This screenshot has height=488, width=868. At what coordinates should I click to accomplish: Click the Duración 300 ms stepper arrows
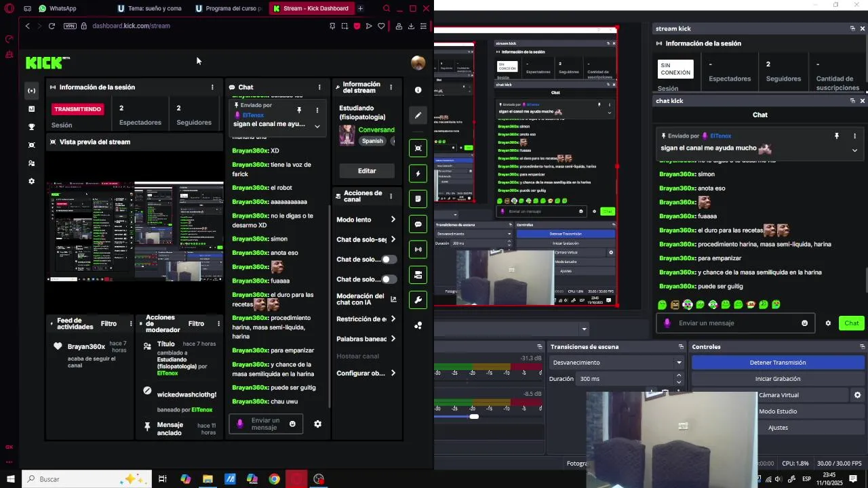pos(679,379)
